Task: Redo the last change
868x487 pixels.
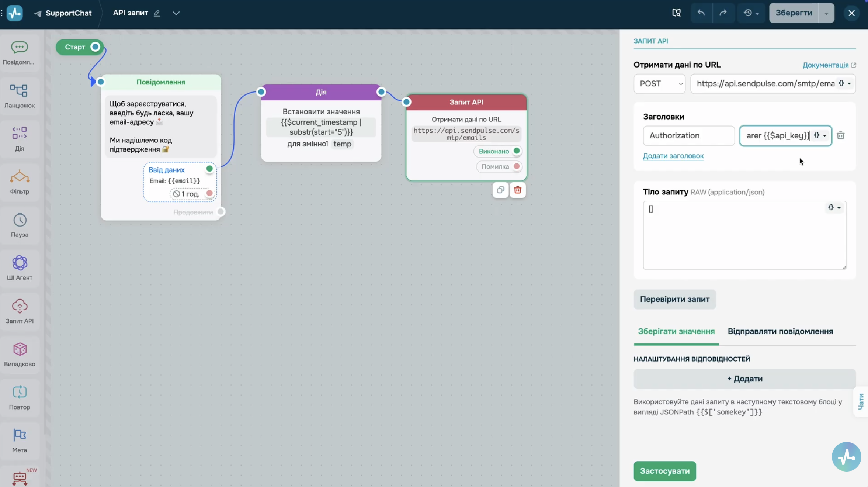Action: (x=723, y=13)
